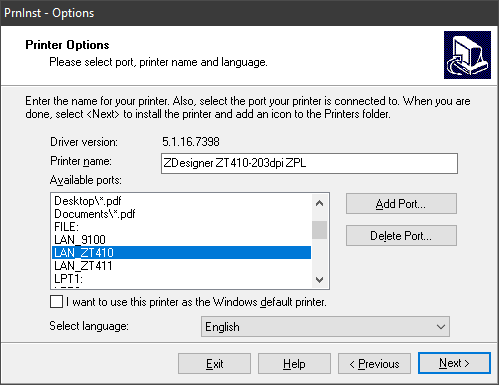Click the ports list scroll down arrow
The height and width of the screenshot is (385, 499).
coord(319,279)
